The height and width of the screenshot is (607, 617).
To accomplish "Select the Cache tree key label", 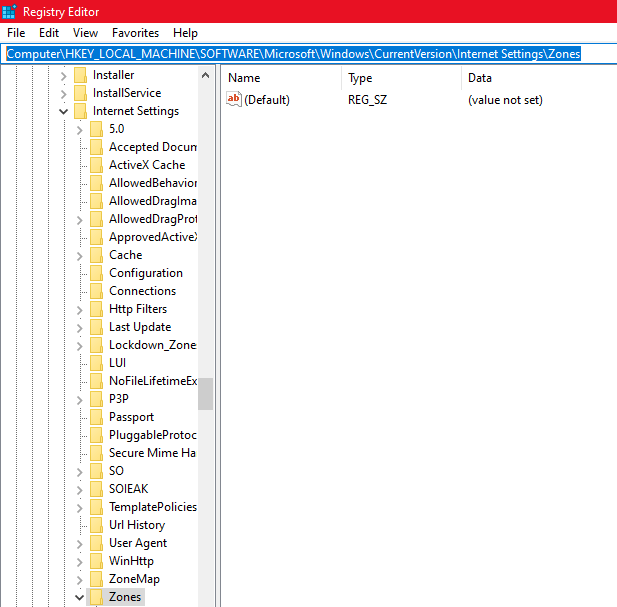I will 126,255.
